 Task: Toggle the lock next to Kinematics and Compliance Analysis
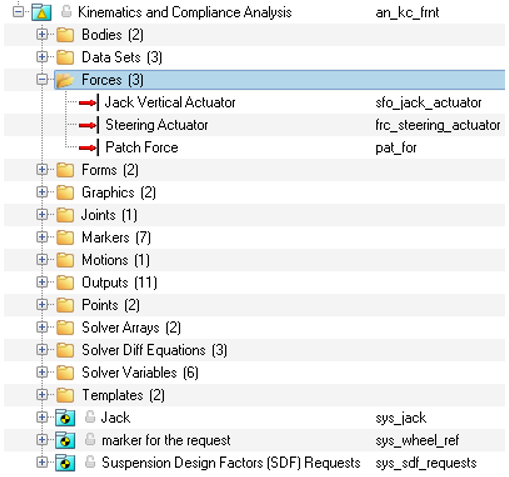coord(66,11)
